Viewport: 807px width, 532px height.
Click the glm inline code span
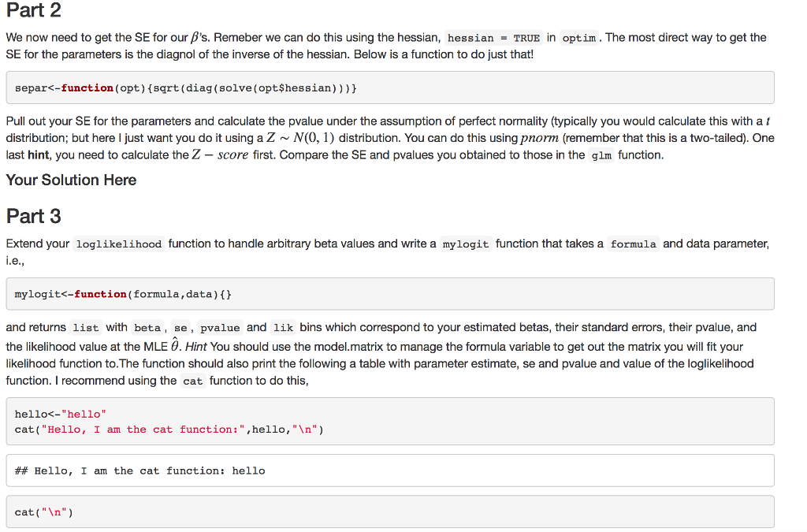pyautogui.click(x=601, y=154)
